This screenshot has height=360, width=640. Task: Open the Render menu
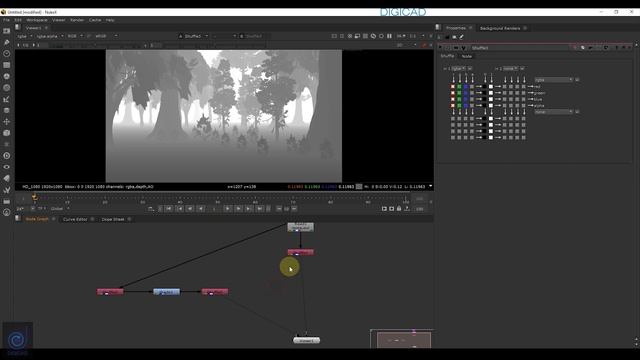(x=77, y=20)
